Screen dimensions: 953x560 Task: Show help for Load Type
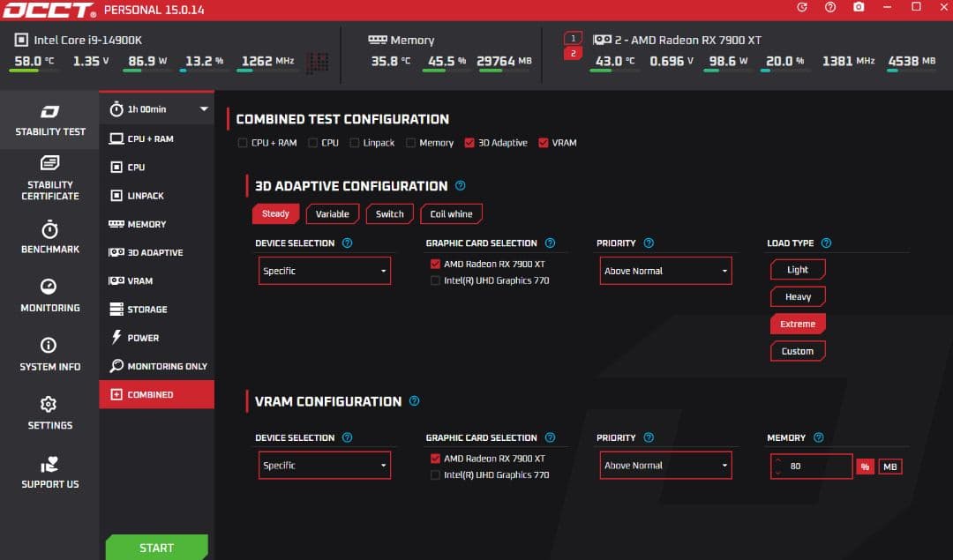(x=826, y=243)
